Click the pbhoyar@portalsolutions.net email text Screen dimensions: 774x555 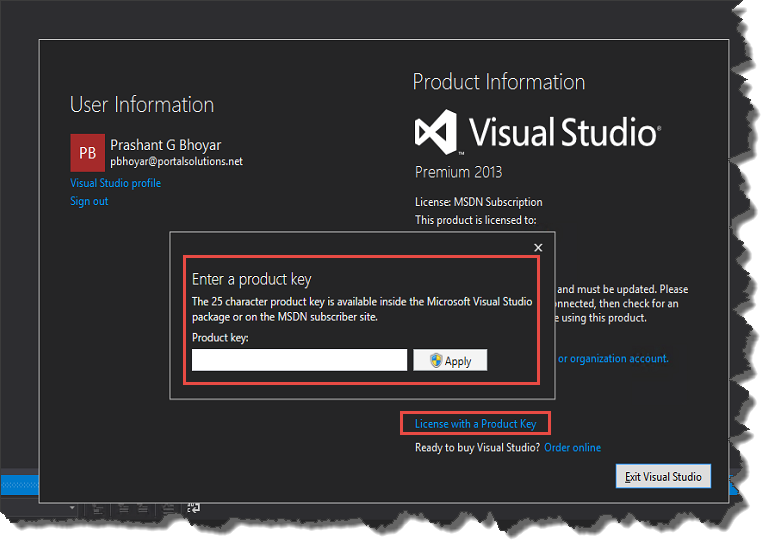click(x=176, y=161)
